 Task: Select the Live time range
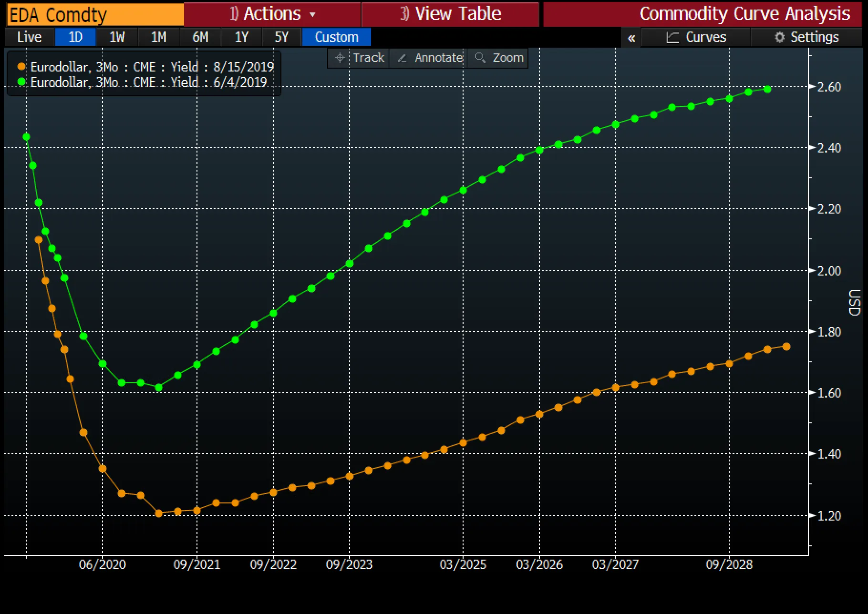29,37
